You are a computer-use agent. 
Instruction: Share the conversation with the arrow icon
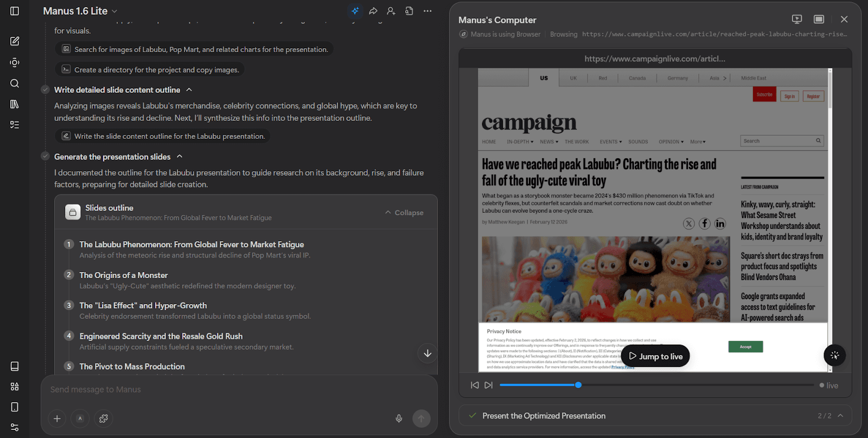point(373,11)
